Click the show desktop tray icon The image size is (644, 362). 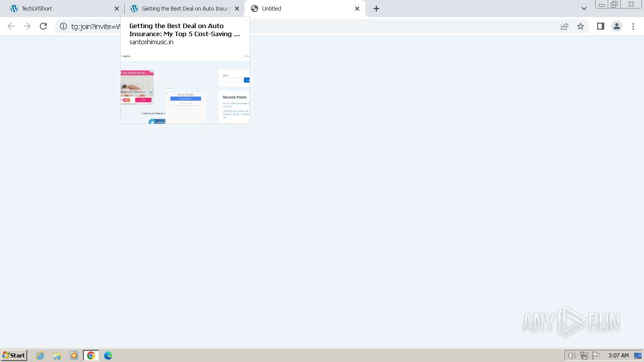pyautogui.click(x=638, y=355)
